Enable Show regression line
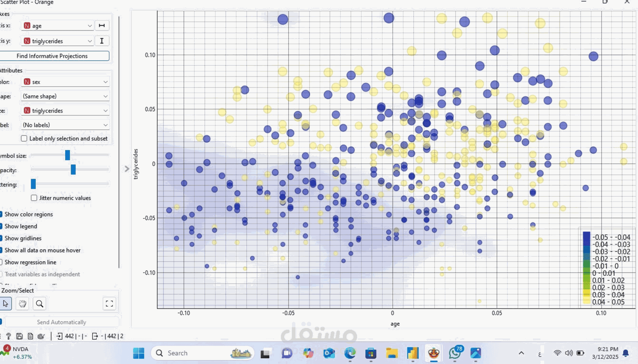This screenshot has height=364, width=638. 1,262
